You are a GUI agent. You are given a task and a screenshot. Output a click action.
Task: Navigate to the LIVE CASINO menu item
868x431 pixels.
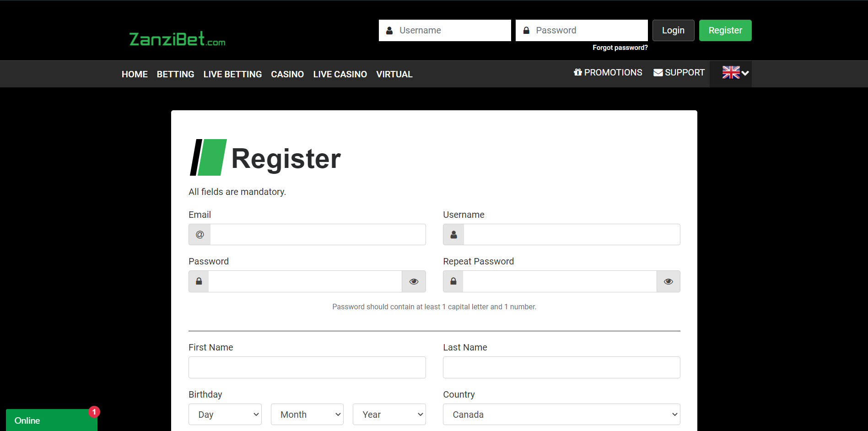tap(340, 74)
